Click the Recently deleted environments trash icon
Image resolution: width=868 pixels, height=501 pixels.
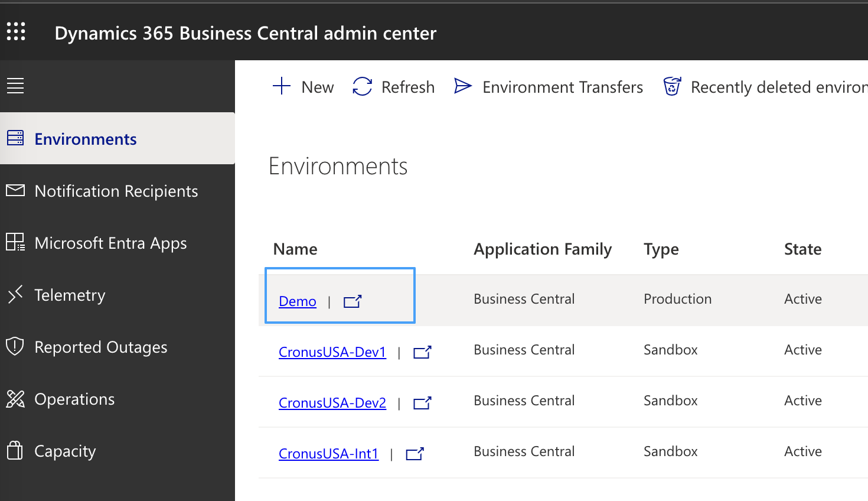tap(672, 86)
